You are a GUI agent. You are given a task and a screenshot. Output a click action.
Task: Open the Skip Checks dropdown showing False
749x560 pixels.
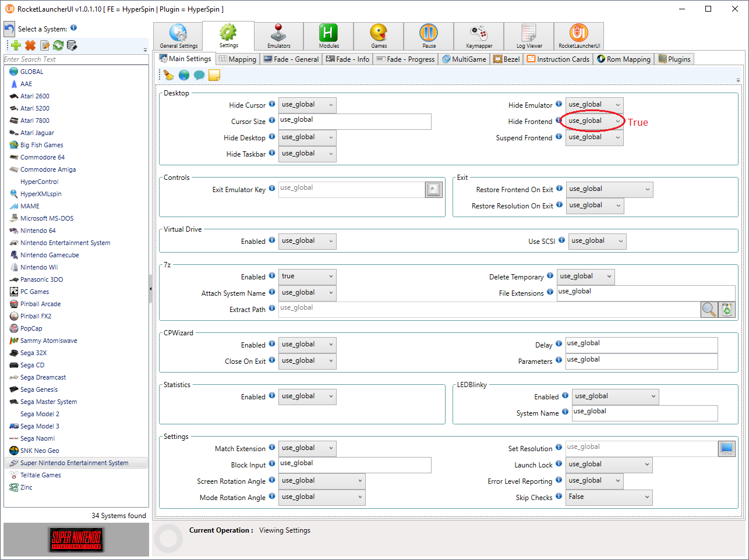(x=609, y=497)
